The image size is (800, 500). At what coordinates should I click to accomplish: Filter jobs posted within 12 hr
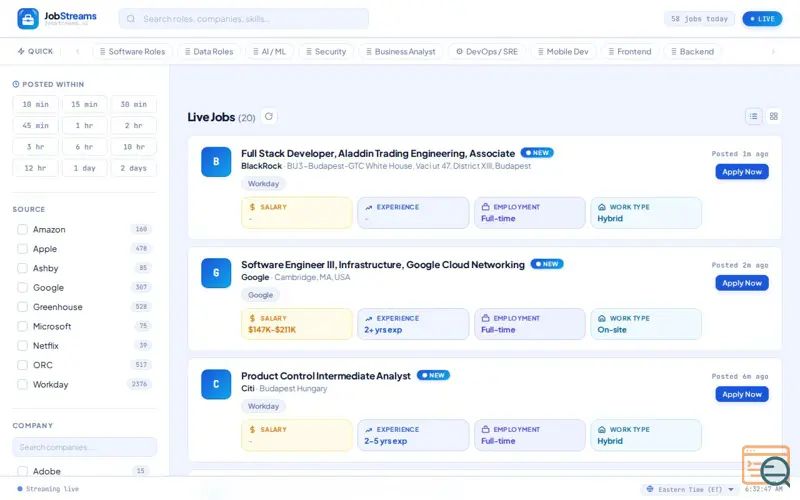tap(35, 168)
